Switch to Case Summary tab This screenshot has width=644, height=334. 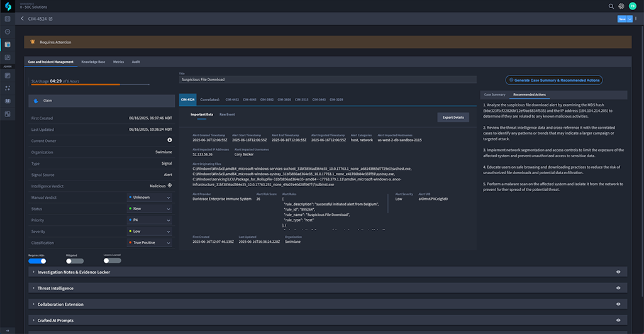pyautogui.click(x=494, y=94)
